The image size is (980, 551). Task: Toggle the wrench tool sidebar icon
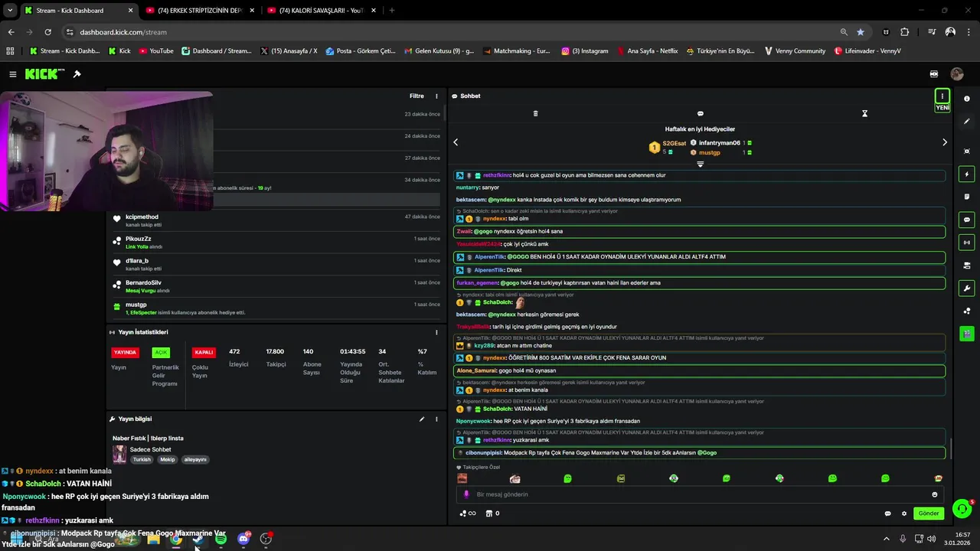coord(967,289)
